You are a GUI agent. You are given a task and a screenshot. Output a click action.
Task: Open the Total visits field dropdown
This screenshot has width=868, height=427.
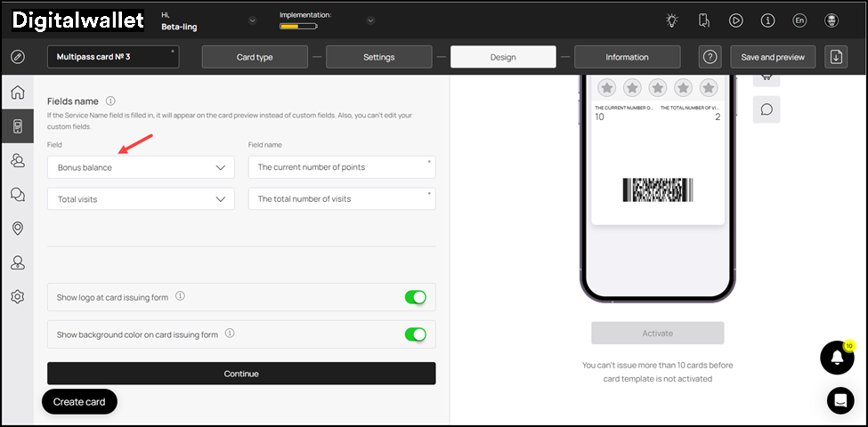pos(142,198)
